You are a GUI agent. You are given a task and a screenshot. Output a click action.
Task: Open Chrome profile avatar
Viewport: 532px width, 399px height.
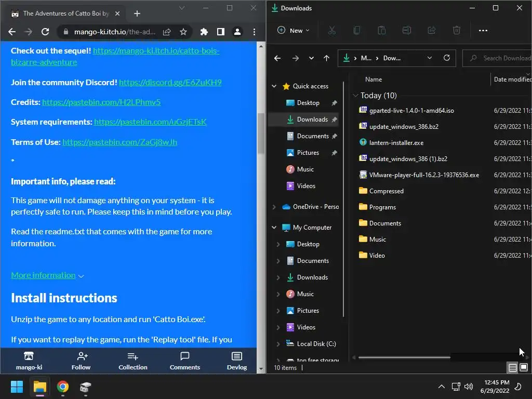237,32
